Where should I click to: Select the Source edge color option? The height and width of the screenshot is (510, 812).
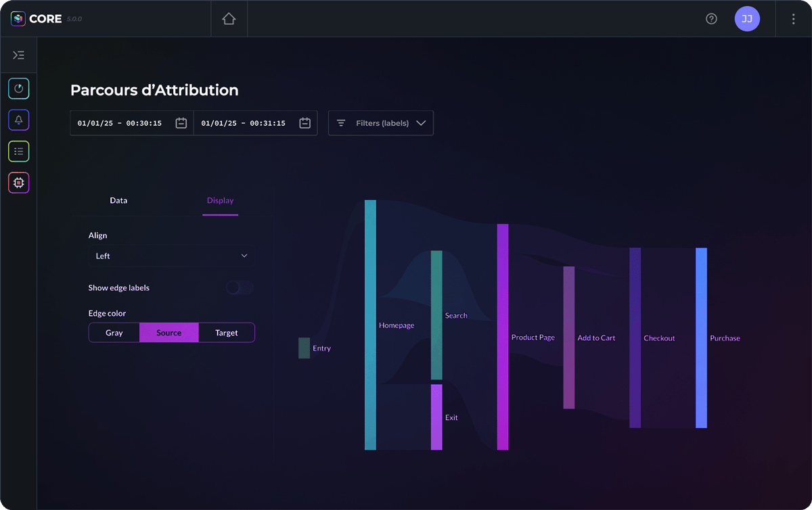(x=169, y=333)
